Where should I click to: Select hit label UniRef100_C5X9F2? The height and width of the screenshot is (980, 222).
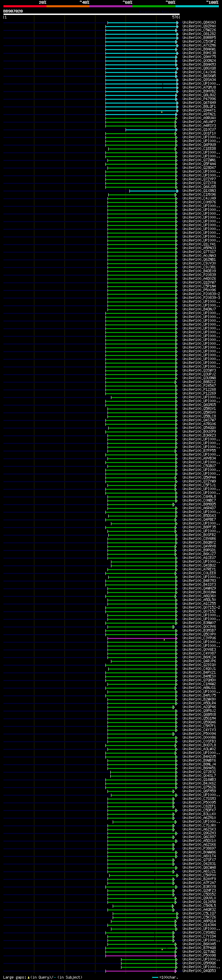(199, 41)
